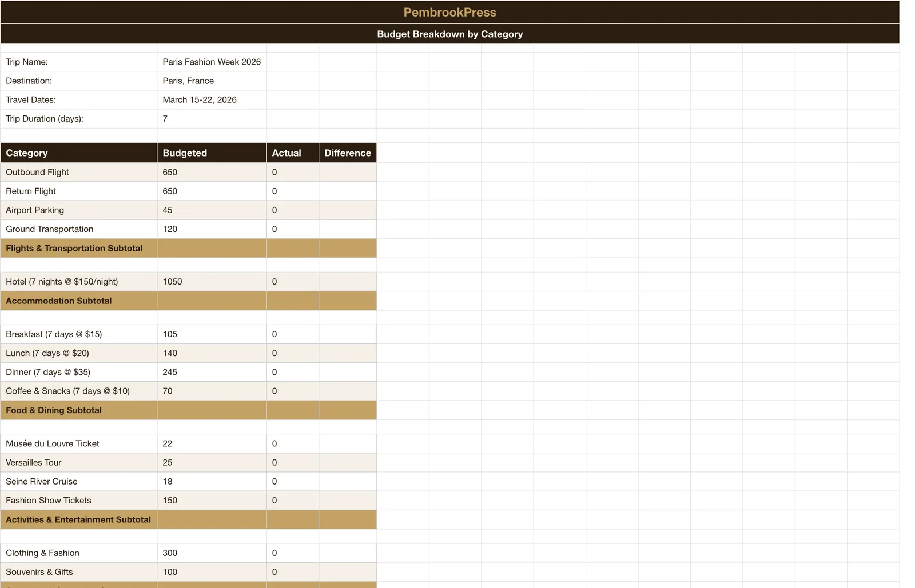This screenshot has width=915, height=588.
Task: Click the Actual cell for Outbound Flight
Action: point(292,172)
